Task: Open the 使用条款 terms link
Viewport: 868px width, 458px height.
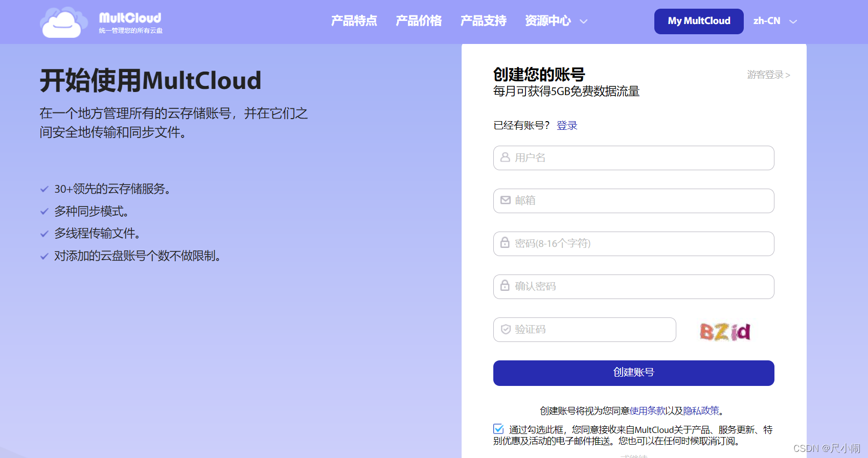Action: 647,411
